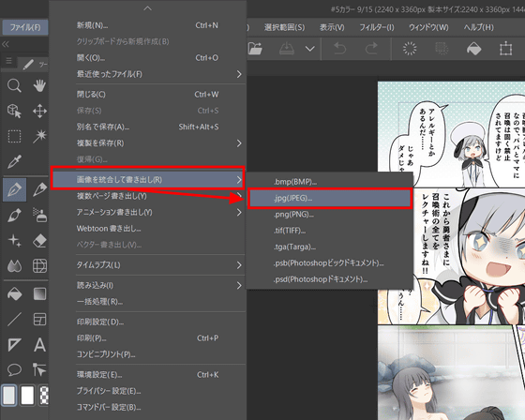This screenshot has width=525, height=420.
Task: Select the transparent checkered color swatch
Action: (x=44, y=396)
